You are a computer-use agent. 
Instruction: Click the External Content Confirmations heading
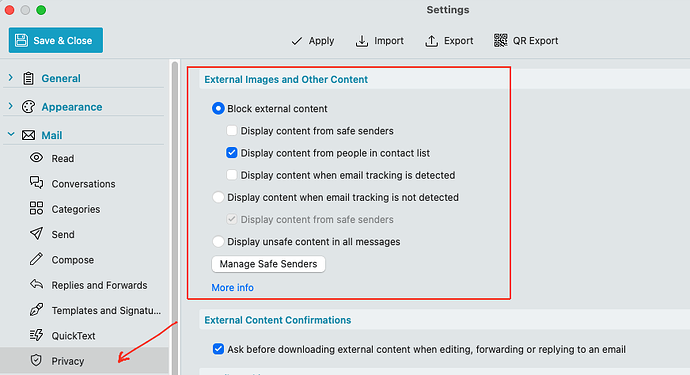click(278, 320)
